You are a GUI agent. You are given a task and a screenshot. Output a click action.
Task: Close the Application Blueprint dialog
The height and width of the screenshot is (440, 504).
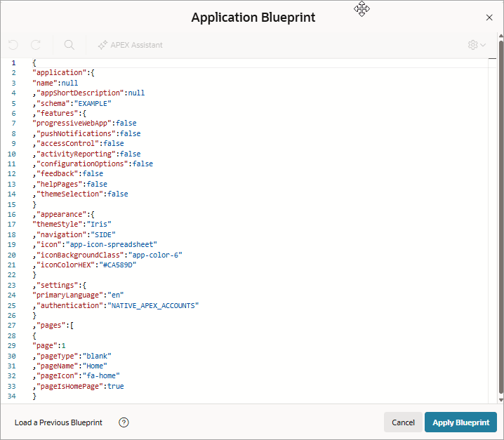coord(489,18)
